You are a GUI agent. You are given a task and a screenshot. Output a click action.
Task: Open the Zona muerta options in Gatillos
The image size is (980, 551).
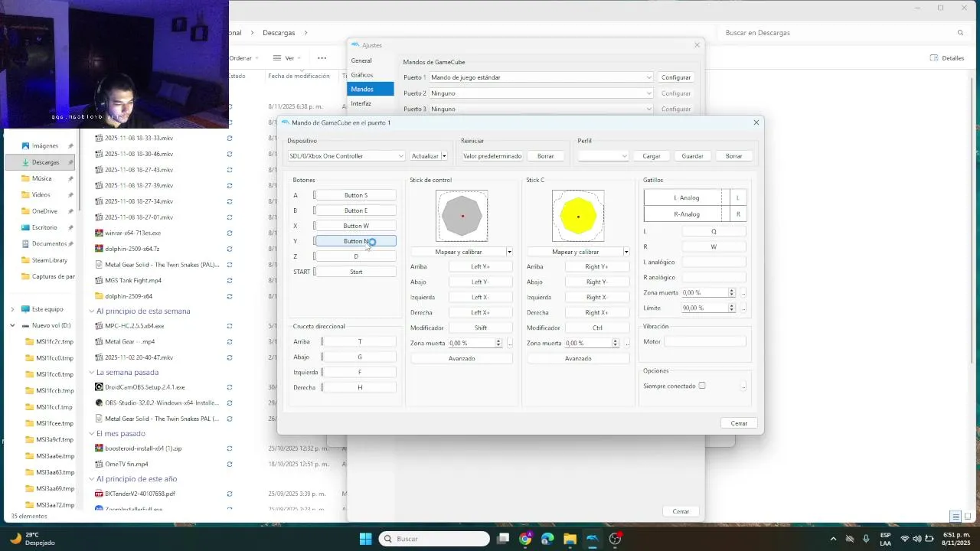[743, 293]
